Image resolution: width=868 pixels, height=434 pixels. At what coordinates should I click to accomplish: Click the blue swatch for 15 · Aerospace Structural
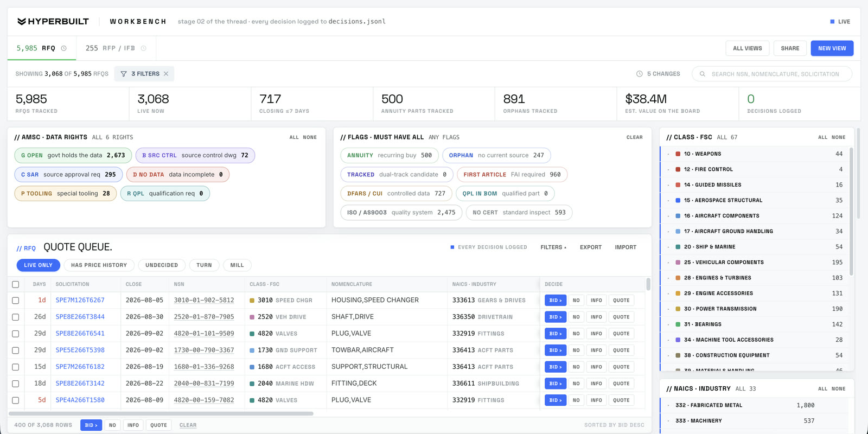coord(678,200)
